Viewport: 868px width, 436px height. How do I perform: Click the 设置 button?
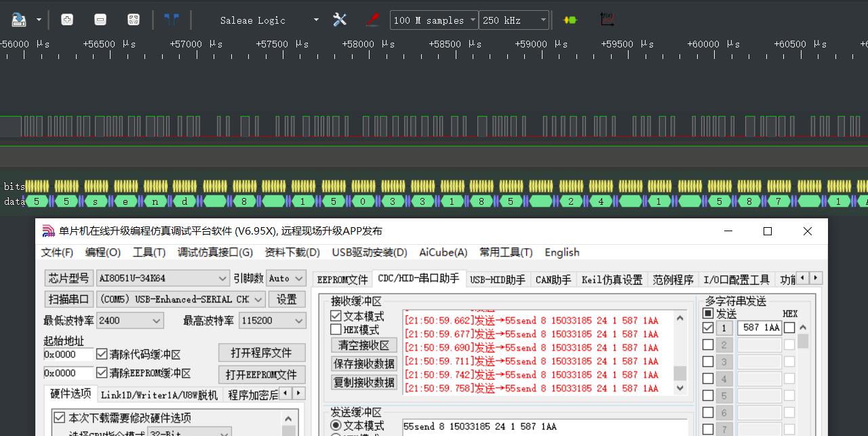pos(287,299)
